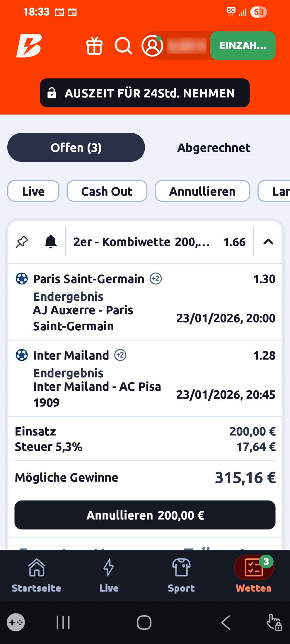Select the Offen (3) tab

coord(76,148)
